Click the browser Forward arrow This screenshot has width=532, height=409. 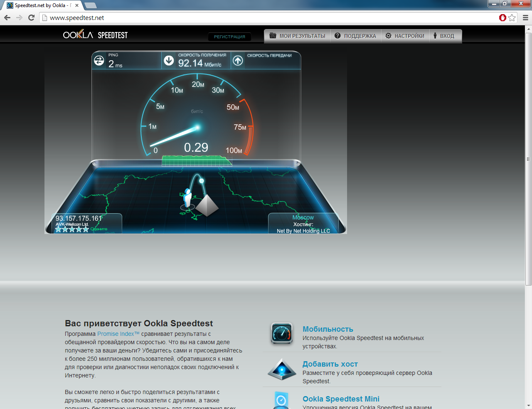(19, 17)
